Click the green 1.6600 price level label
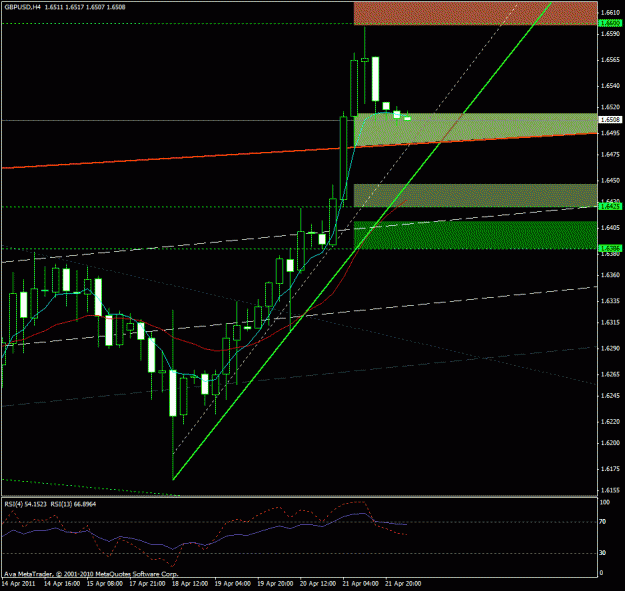625x591 pixels. click(611, 23)
